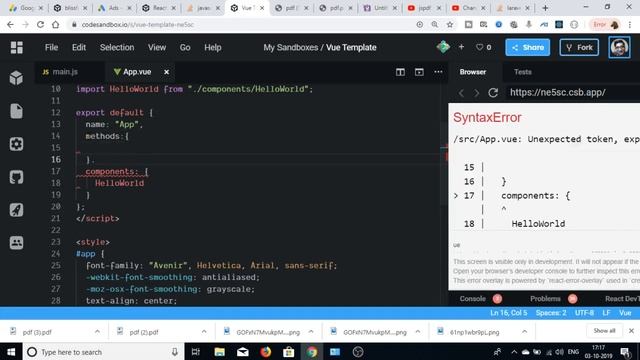Click the import HelloWorld line in editor
This screenshot has height=360, width=640.
(x=194, y=89)
